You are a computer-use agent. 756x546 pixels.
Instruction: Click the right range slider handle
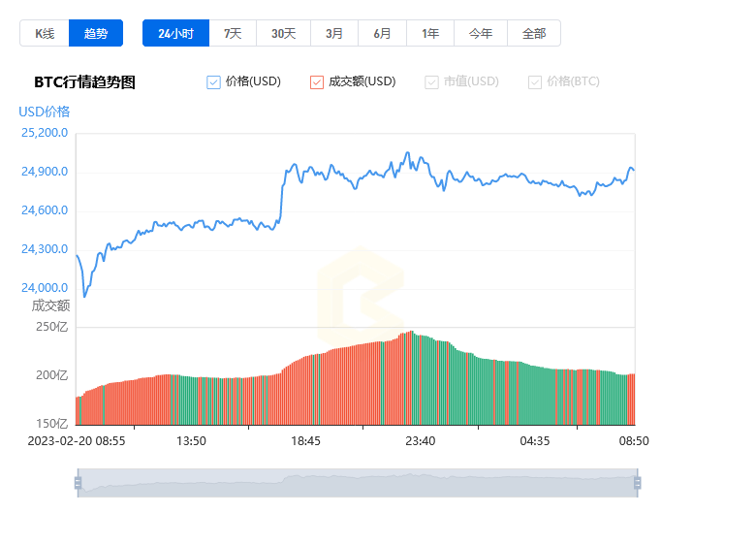tap(638, 483)
